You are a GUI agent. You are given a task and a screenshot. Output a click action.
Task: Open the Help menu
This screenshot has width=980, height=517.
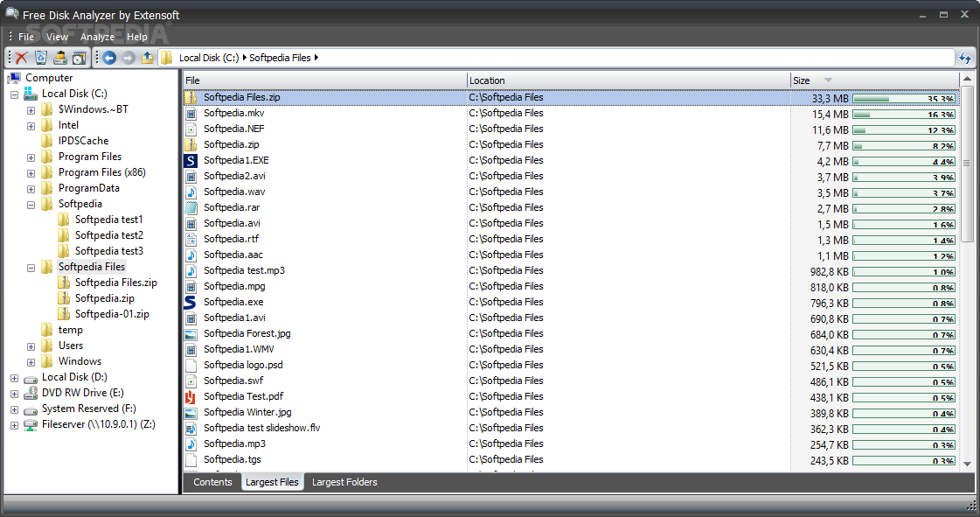pyautogui.click(x=137, y=37)
